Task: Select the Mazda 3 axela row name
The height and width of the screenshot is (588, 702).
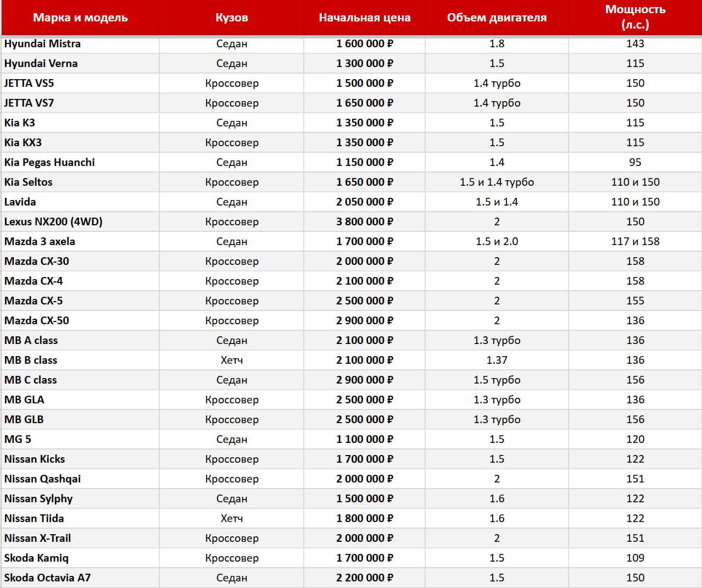Action: pos(40,242)
